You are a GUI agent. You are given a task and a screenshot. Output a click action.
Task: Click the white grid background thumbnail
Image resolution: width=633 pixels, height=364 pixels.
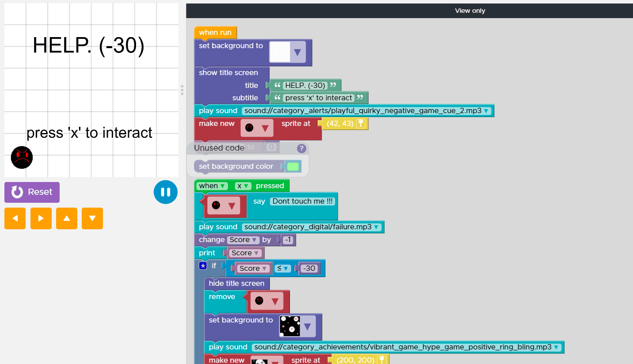tap(280, 52)
